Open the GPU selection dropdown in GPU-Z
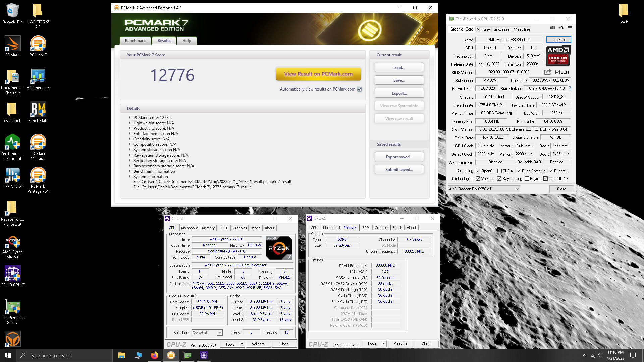The width and height of the screenshot is (644, 362). [x=484, y=189]
